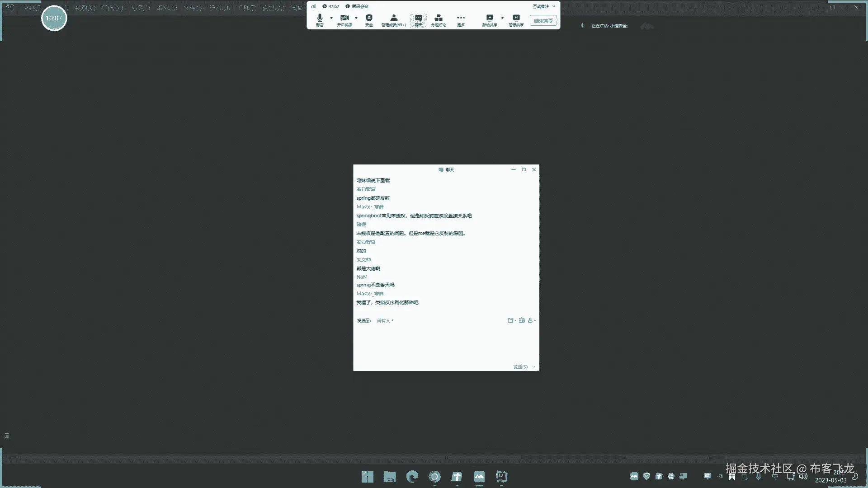Click the Tencent Meeting info icon

[348, 6]
